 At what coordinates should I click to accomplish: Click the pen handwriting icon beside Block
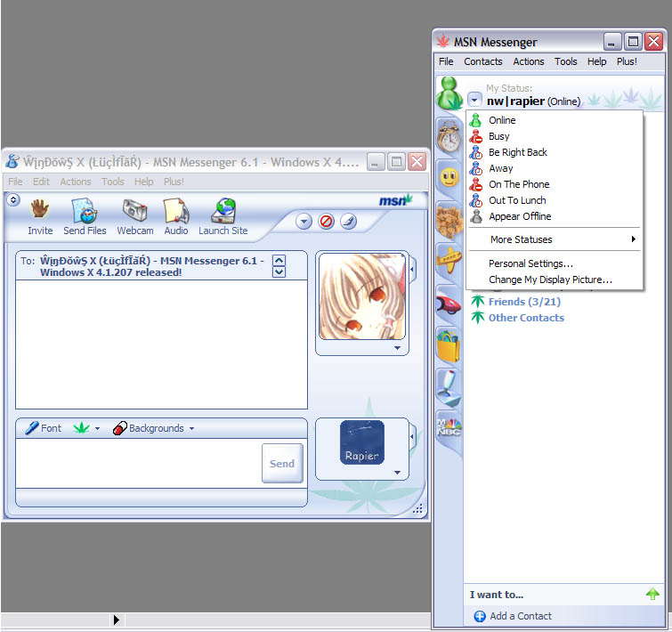tap(348, 222)
